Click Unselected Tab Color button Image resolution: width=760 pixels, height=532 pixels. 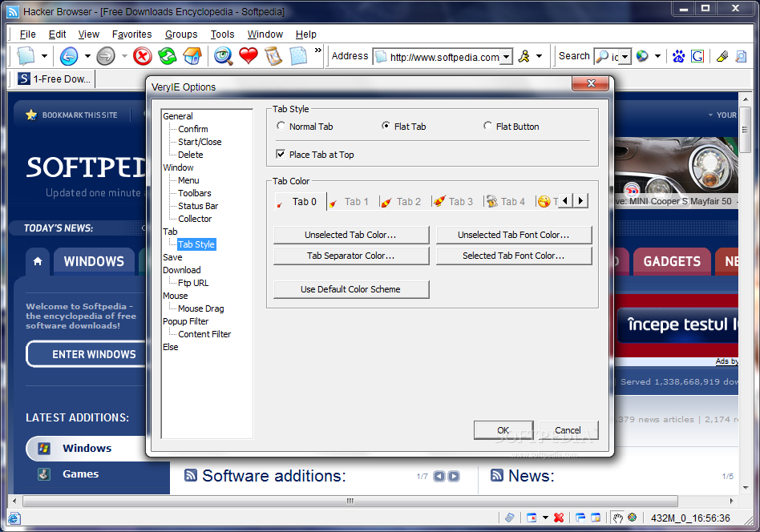coord(351,235)
